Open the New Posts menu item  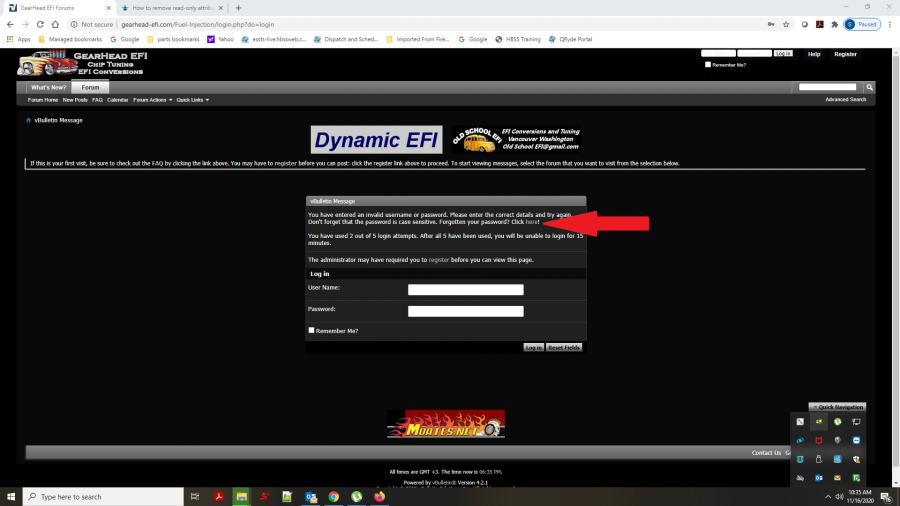[x=75, y=100]
